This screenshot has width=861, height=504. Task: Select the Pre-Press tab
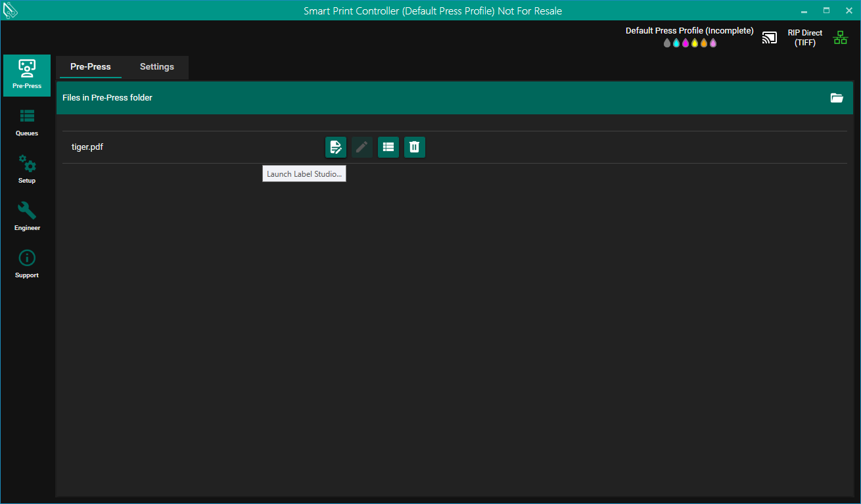[x=90, y=67]
